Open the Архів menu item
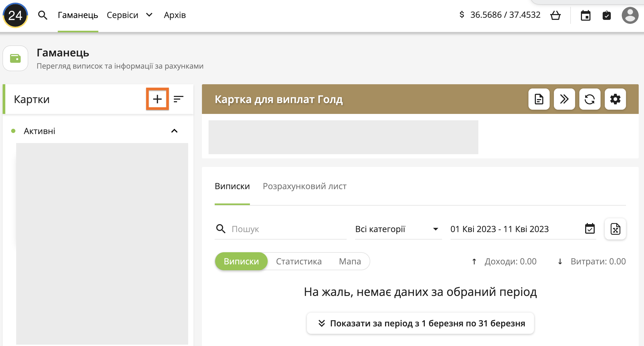Image resolution: width=644 pixels, height=346 pixels. tap(175, 15)
